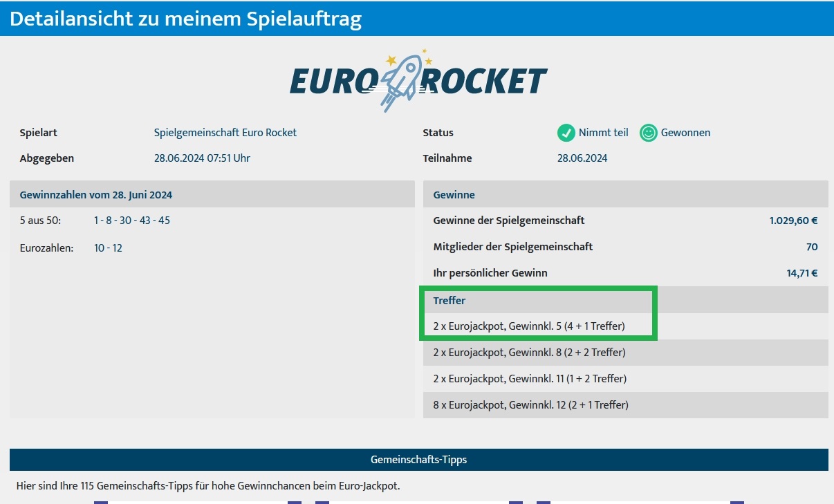
Task: Click 'Mitglieder der Spielgemeinschaft' label
Action: pos(513,247)
